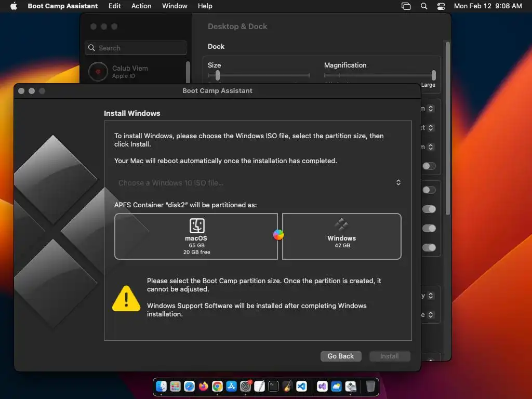Select the macOS 65 GB partition
532x399 pixels.
tap(196, 236)
